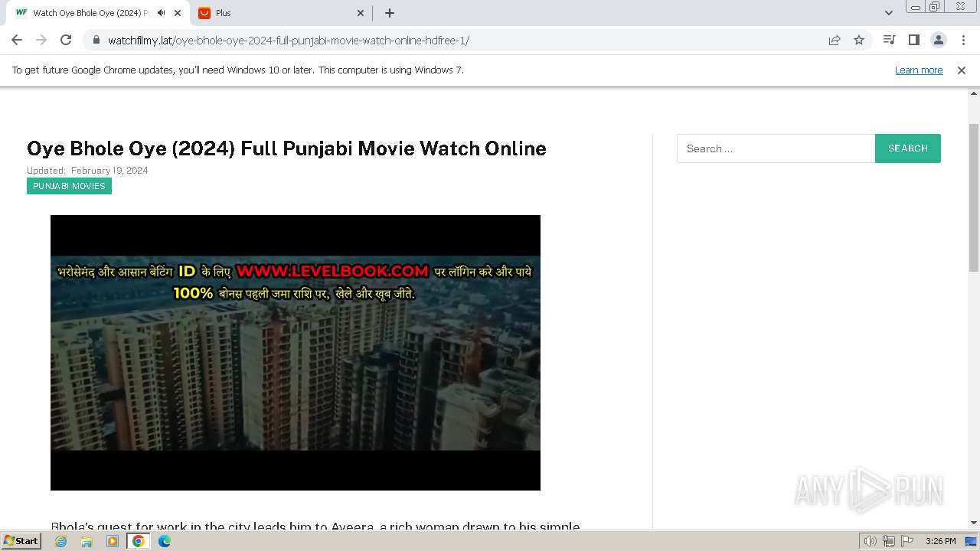Screen dimensions: 980x551
Task: Open the Windows Start menu
Action: [21, 541]
